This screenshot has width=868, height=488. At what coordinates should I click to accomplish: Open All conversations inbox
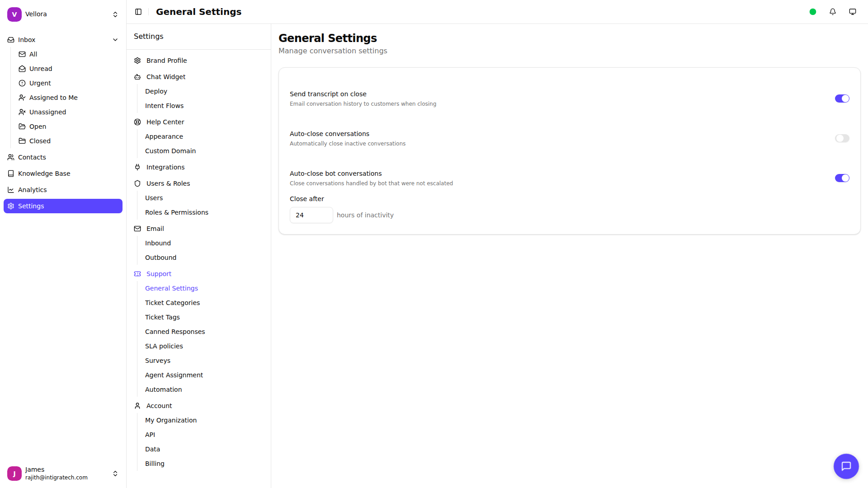(x=66, y=54)
